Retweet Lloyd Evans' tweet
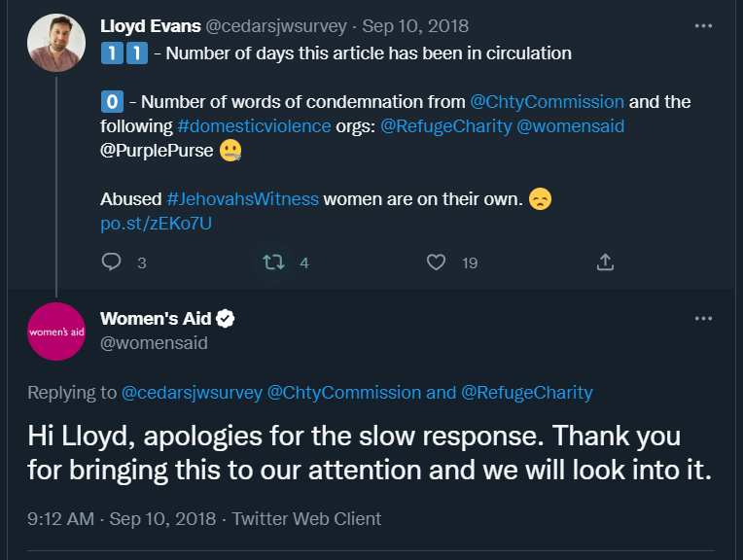The height and width of the screenshot is (560, 743). pyautogui.click(x=273, y=262)
